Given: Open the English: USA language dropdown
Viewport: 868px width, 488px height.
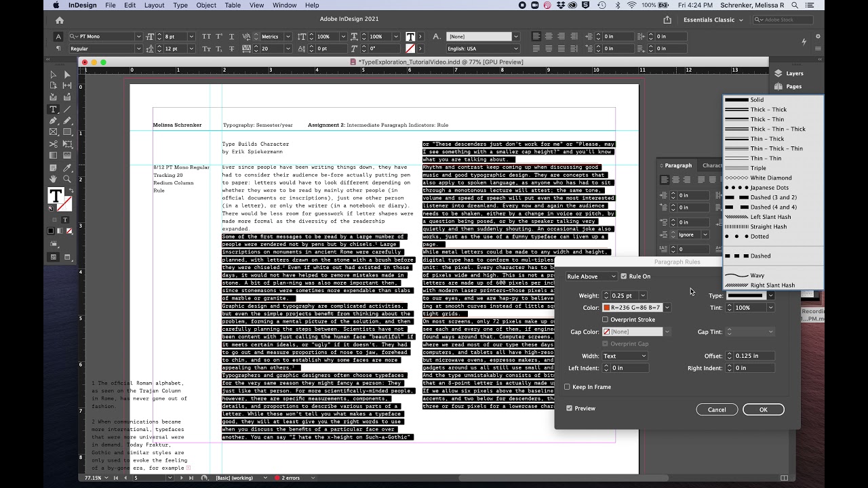Looking at the screenshot, I should click(483, 49).
